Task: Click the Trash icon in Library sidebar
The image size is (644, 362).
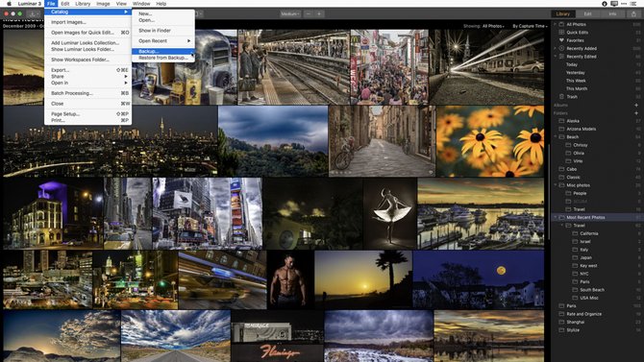Action: point(561,96)
